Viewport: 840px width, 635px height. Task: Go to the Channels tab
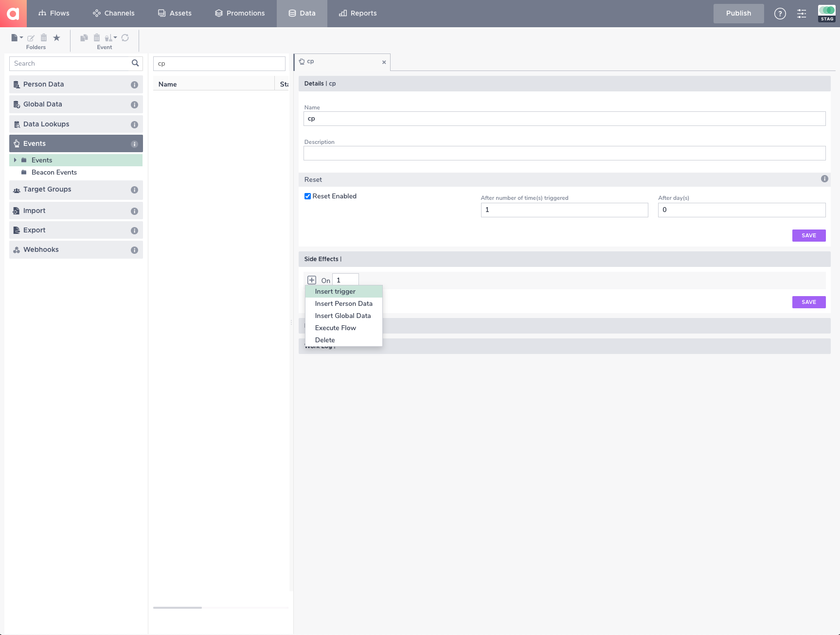point(114,13)
